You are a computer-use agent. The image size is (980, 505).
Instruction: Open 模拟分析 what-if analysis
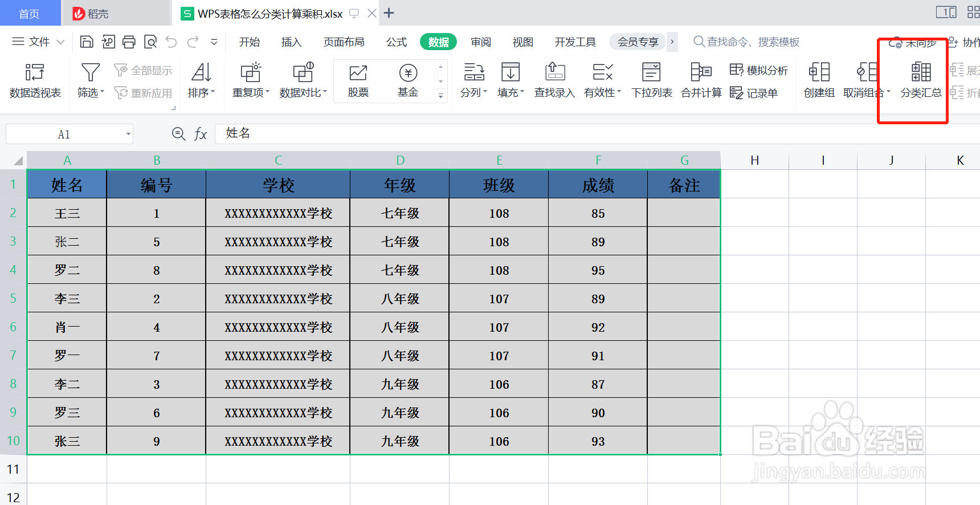coord(759,70)
